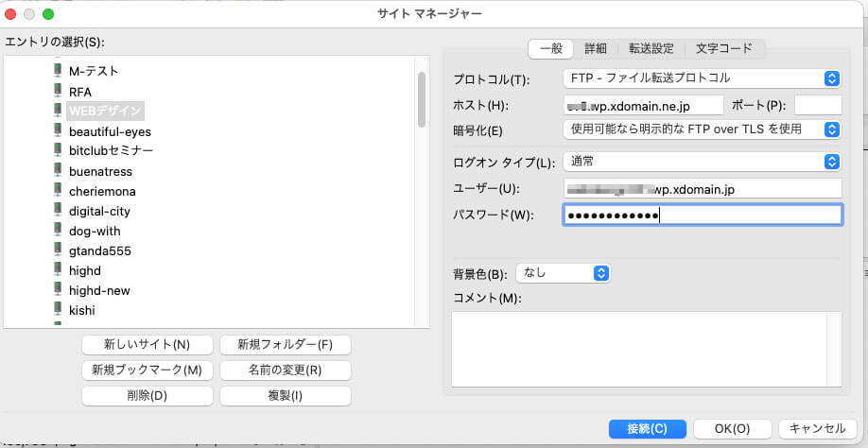Open the 転送設定 tab

[651, 48]
